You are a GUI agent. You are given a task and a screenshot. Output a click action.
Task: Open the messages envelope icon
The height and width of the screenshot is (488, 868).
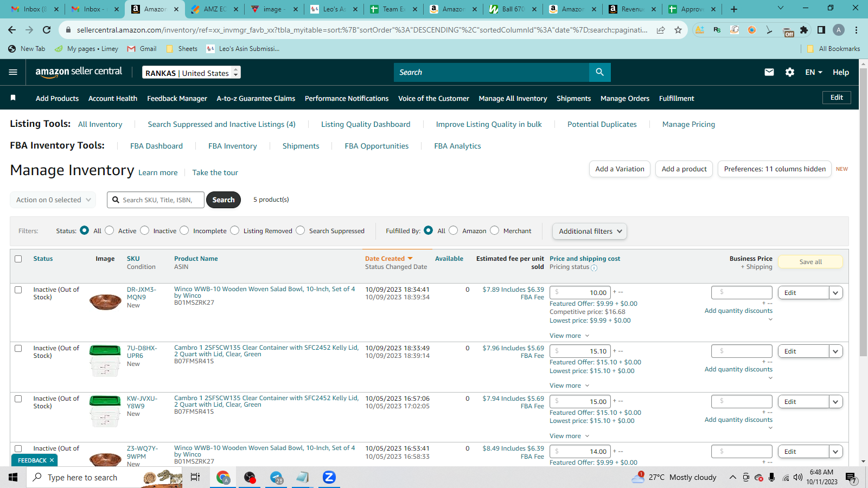click(769, 72)
